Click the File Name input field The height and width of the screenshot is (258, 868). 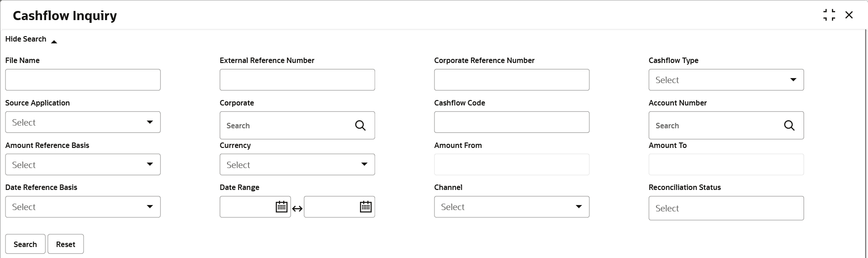tap(83, 80)
